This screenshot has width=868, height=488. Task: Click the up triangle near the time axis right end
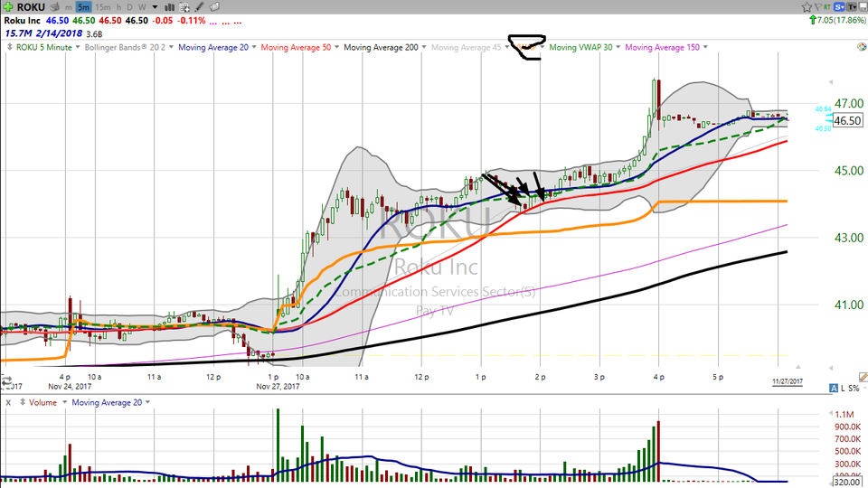pyautogui.click(x=798, y=367)
